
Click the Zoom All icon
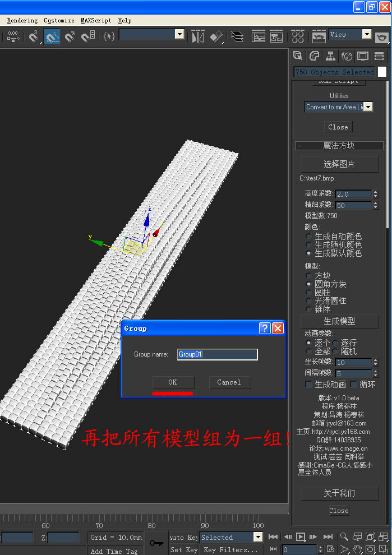pyautogui.click(x=357, y=536)
